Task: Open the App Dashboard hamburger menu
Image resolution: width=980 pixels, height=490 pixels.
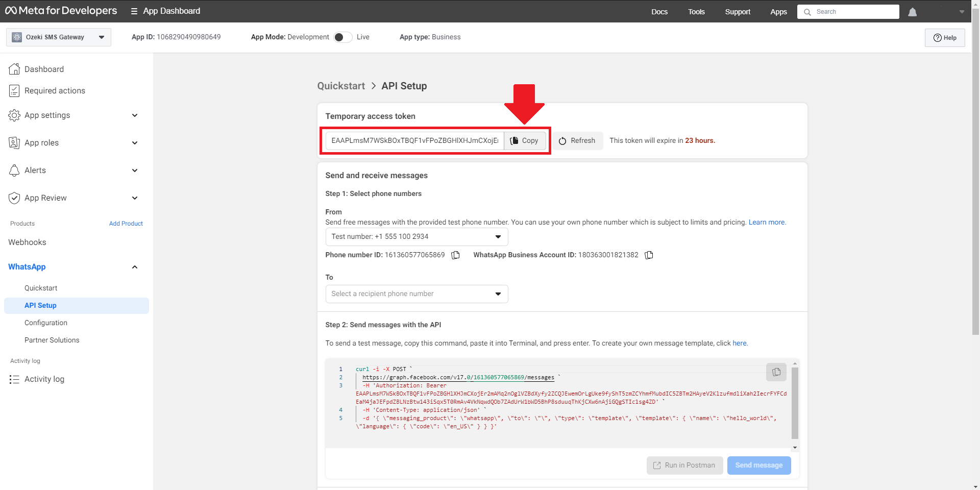Action: pos(134,11)
